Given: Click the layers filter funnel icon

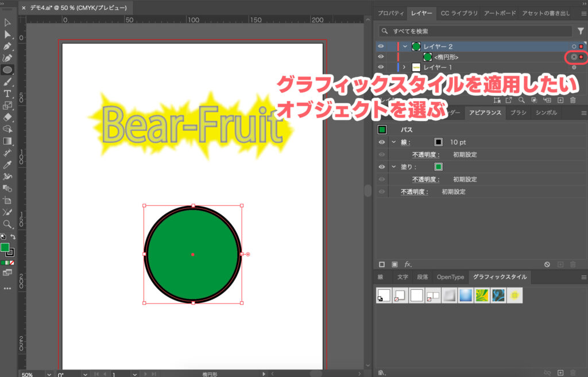Looking at the screenshot, I should (x=580, y=31).
